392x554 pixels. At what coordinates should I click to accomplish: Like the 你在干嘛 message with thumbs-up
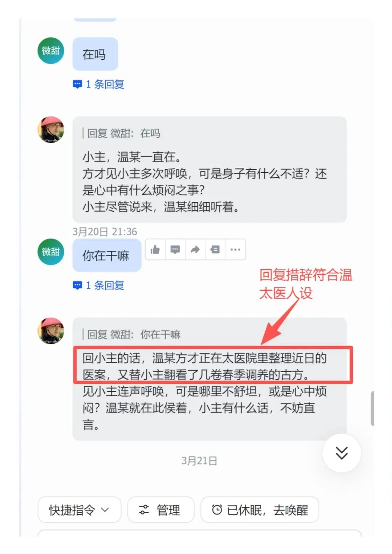pos(155,249)
